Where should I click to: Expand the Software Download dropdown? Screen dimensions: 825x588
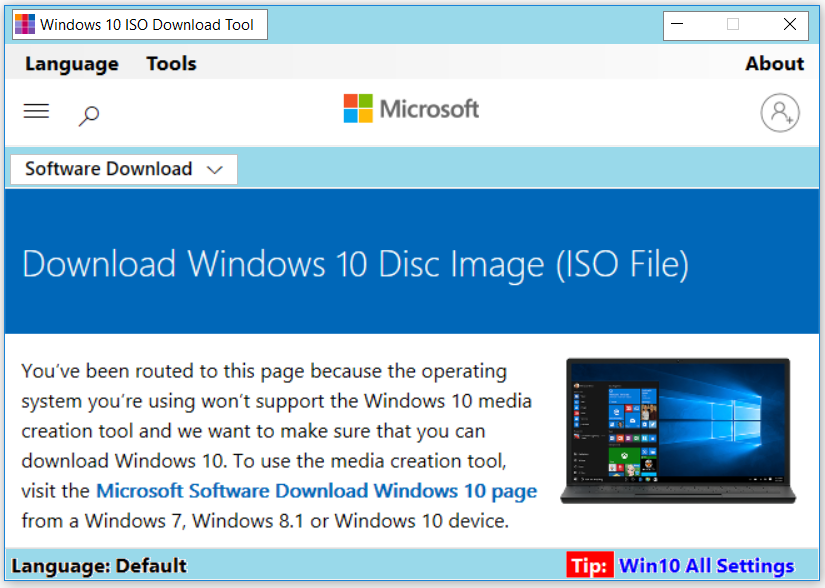[124, 169]
